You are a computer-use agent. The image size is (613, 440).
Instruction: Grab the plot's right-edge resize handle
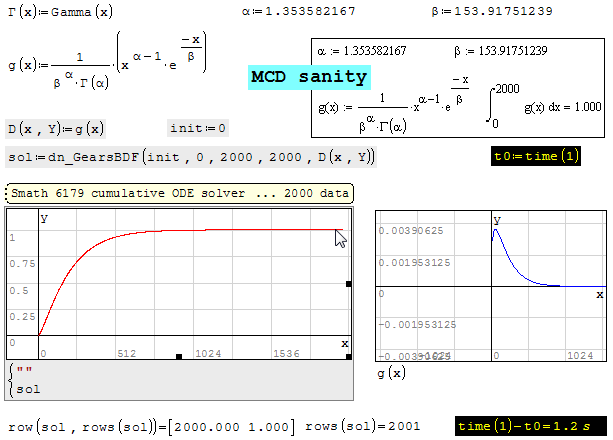[348, 285]
